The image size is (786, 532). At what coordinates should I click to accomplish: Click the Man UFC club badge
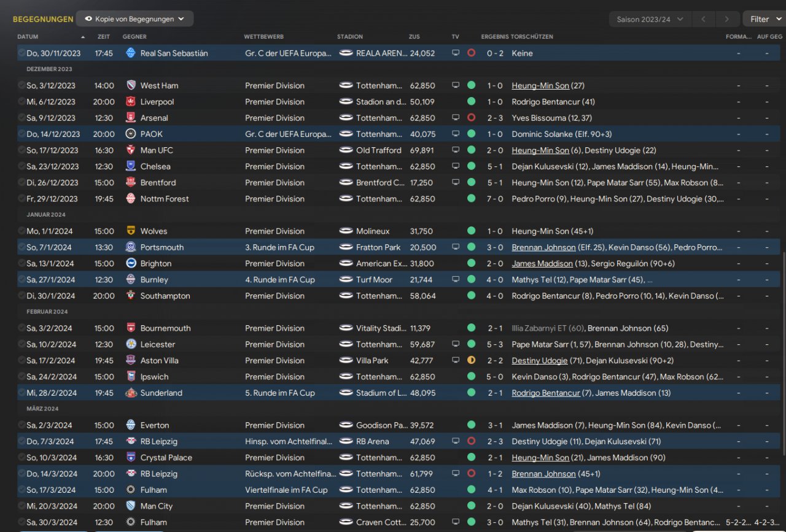coord(130,150)
